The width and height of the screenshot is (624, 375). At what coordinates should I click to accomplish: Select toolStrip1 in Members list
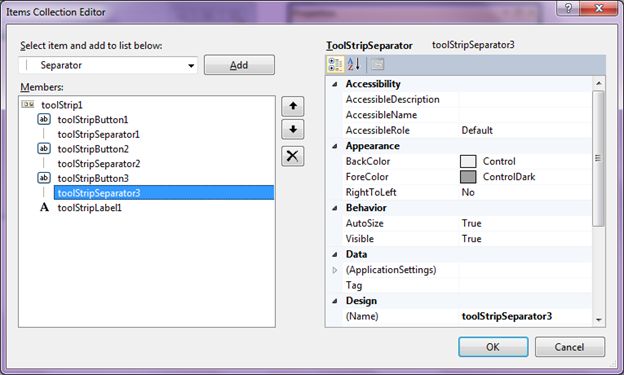(62, 105)
